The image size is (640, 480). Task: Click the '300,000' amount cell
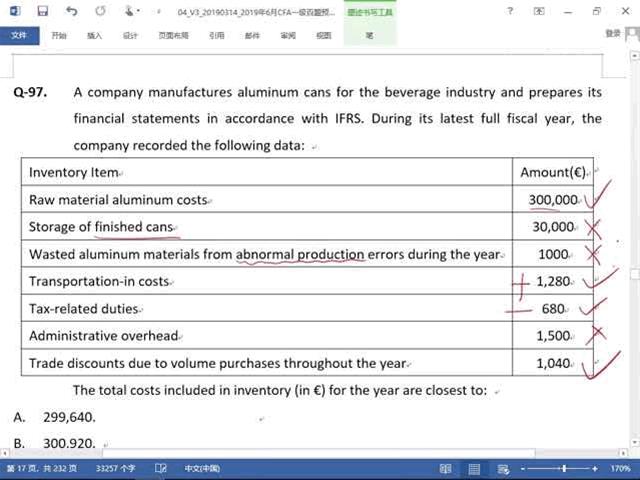click(553, 200)
